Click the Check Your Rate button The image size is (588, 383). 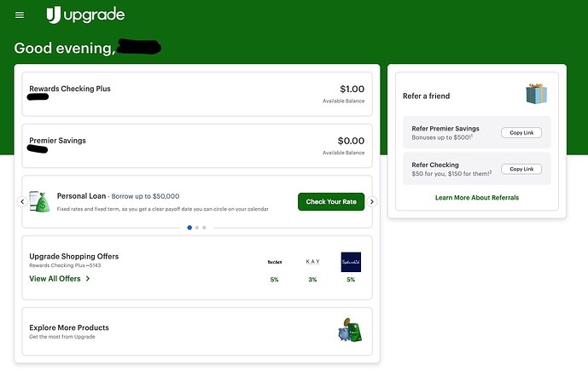pos(331,201)
